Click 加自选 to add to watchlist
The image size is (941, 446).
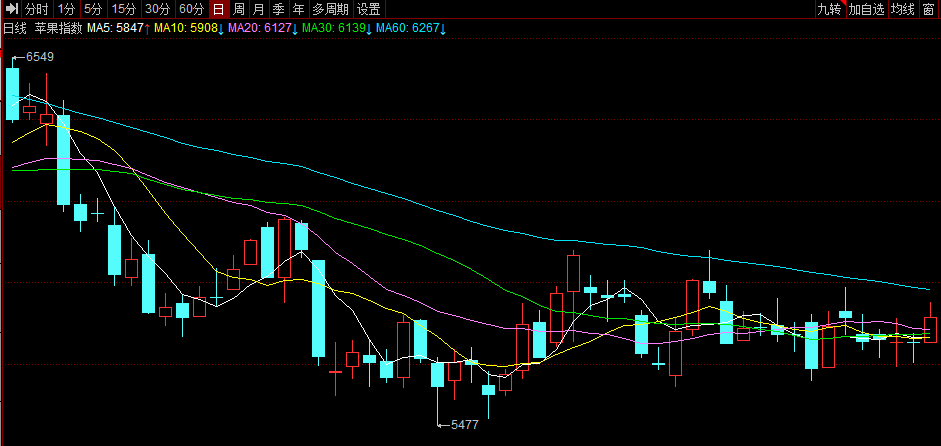(x=867, y=8)
